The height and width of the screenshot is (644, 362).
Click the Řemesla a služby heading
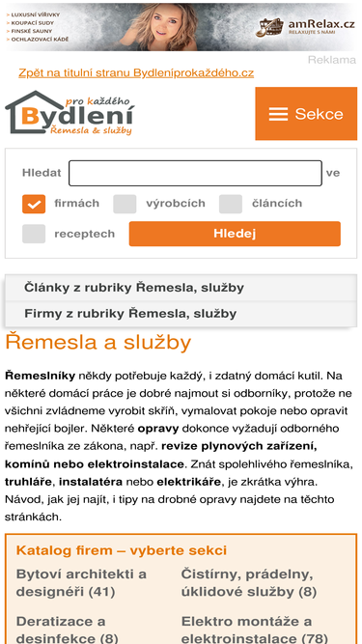(98, 343)
